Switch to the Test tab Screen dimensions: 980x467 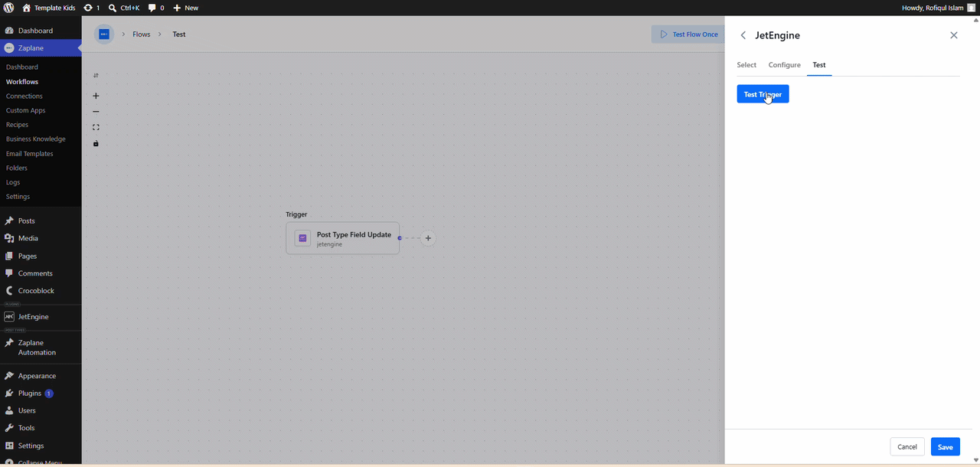tap(819, 65)
